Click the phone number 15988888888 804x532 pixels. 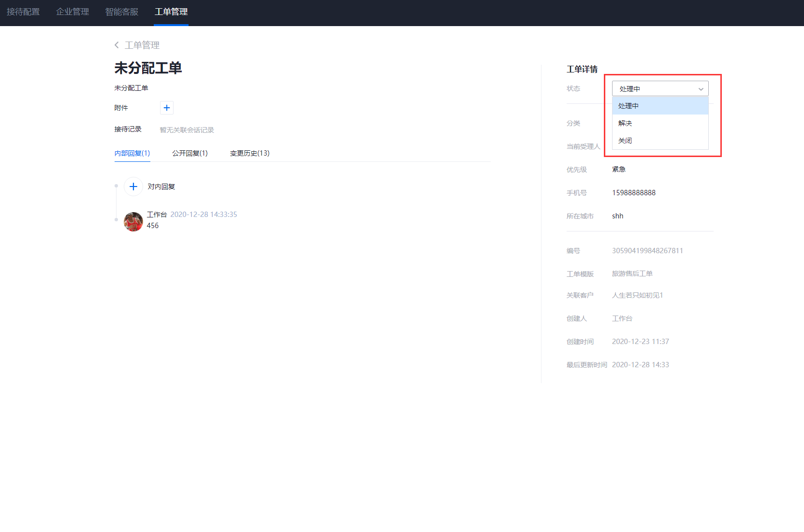click(634, 193)
